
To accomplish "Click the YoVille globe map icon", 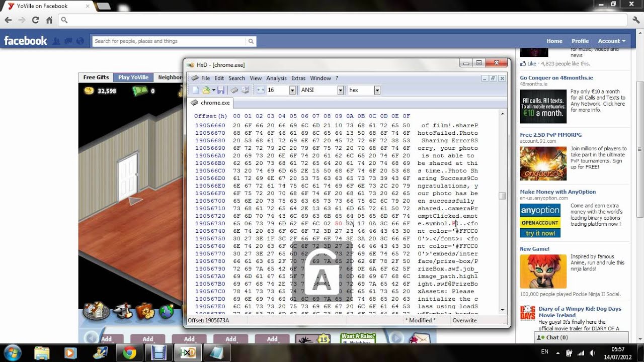I will point(166,312).
